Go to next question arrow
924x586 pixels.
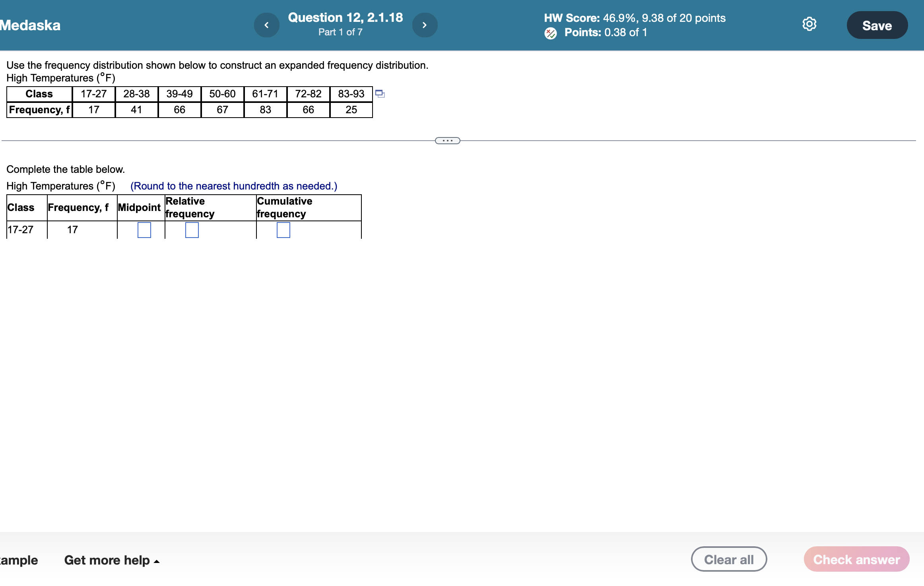(x=425, y=25)
